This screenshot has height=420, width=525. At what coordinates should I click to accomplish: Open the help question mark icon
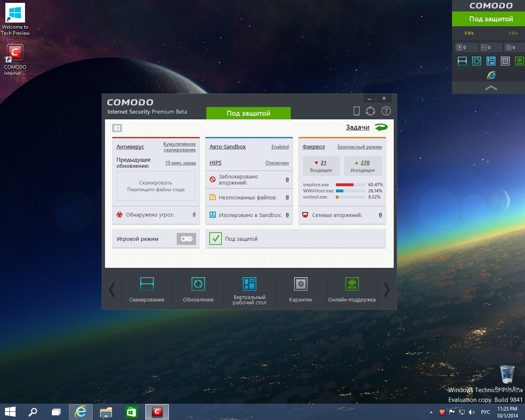click(x=386, y=111)
